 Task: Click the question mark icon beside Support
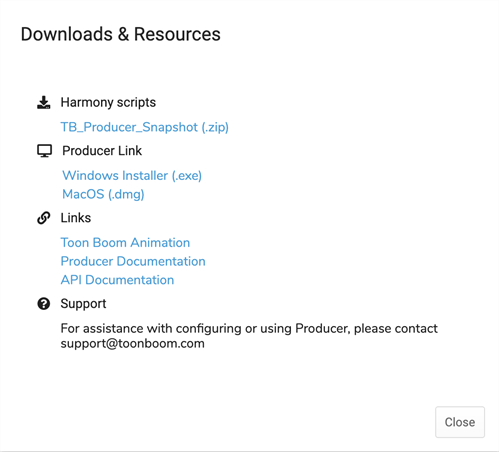click(x=44, y=304)
